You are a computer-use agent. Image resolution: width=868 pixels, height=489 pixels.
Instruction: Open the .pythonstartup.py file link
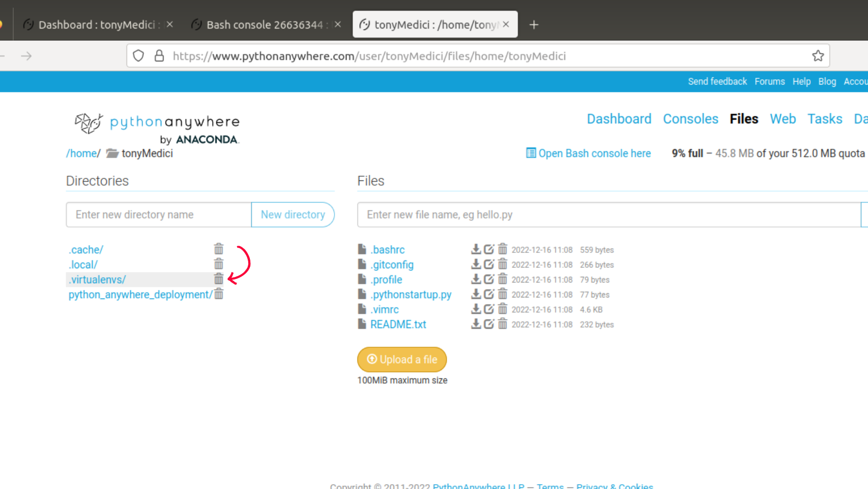(411, 294)
